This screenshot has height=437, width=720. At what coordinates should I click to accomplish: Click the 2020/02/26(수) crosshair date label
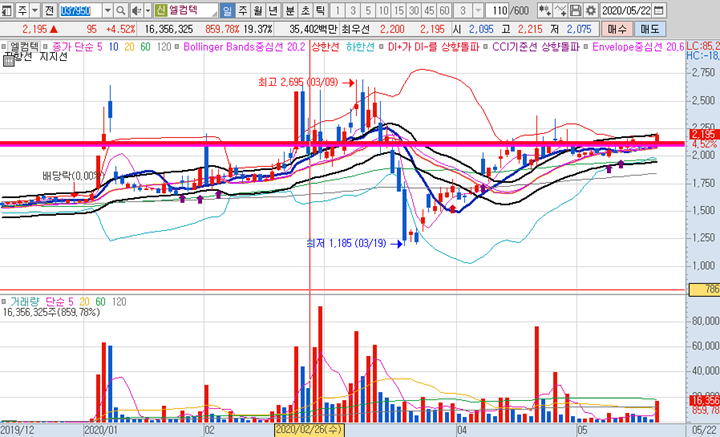coord(309,430)
